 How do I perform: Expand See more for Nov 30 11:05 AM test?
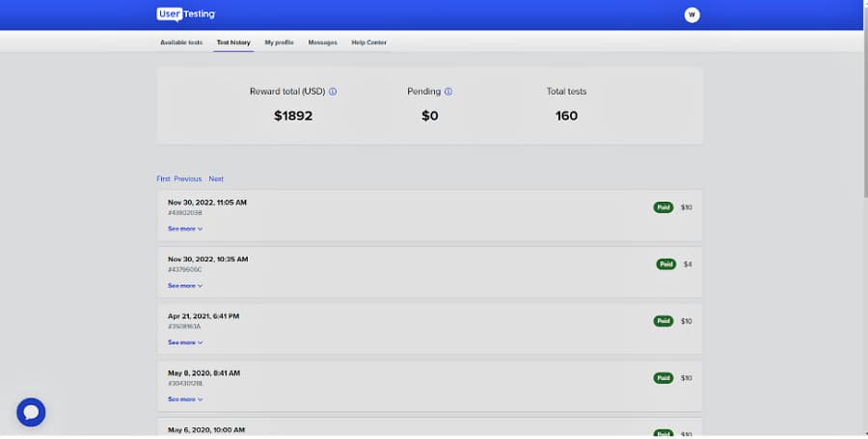[184, 229]
